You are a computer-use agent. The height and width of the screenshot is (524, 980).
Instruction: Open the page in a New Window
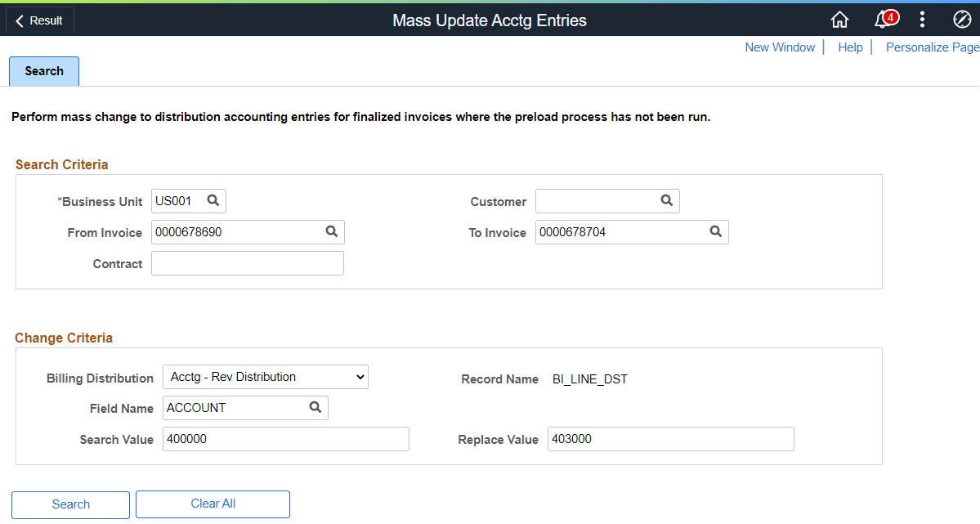click(x=779, y=47)
